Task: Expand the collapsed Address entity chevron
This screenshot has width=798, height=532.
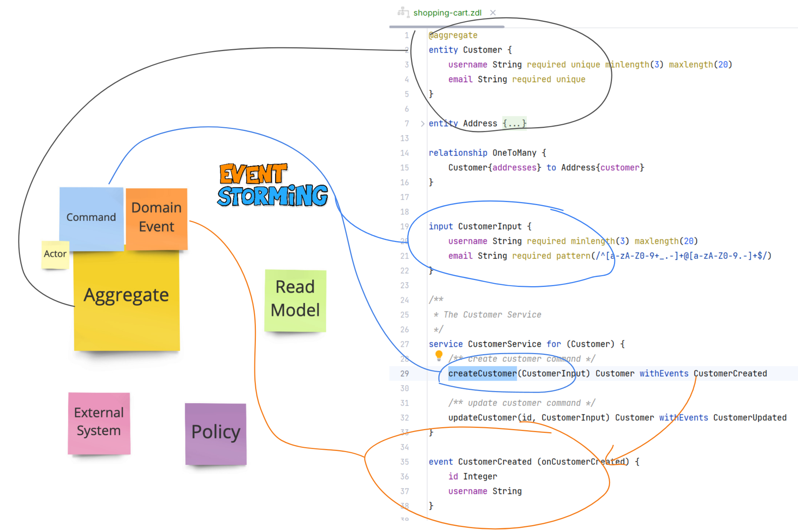Action: pyautogui.click(x=423, y=123)
